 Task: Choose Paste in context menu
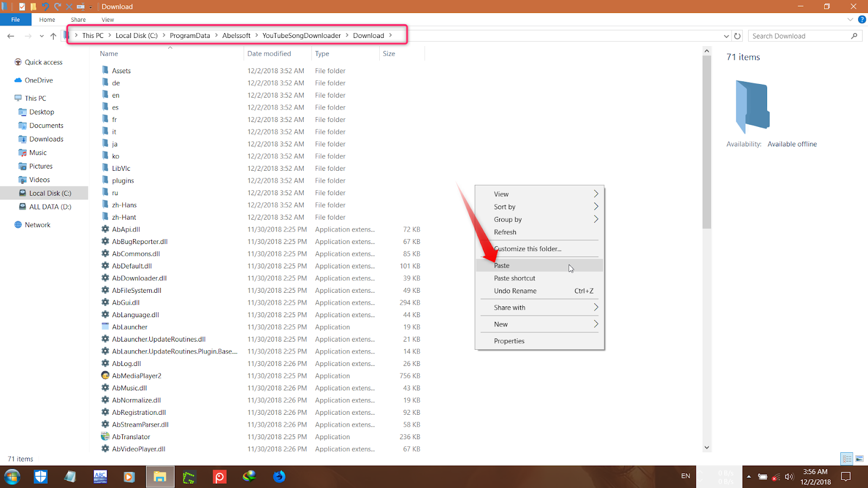(x=540, y=266)
